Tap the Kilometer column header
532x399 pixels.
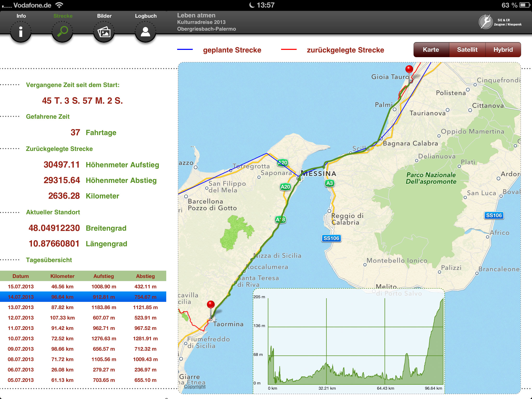pyautogui.click(x=62, y=276)
